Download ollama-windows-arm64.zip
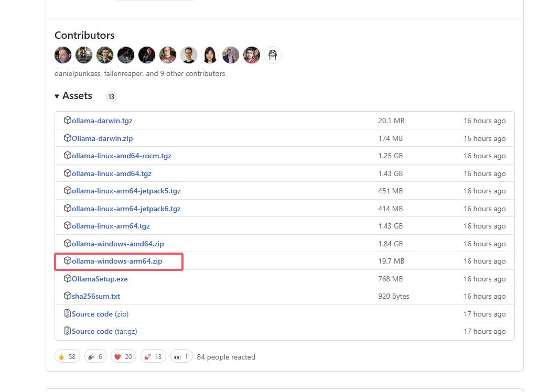 point(117,262)
